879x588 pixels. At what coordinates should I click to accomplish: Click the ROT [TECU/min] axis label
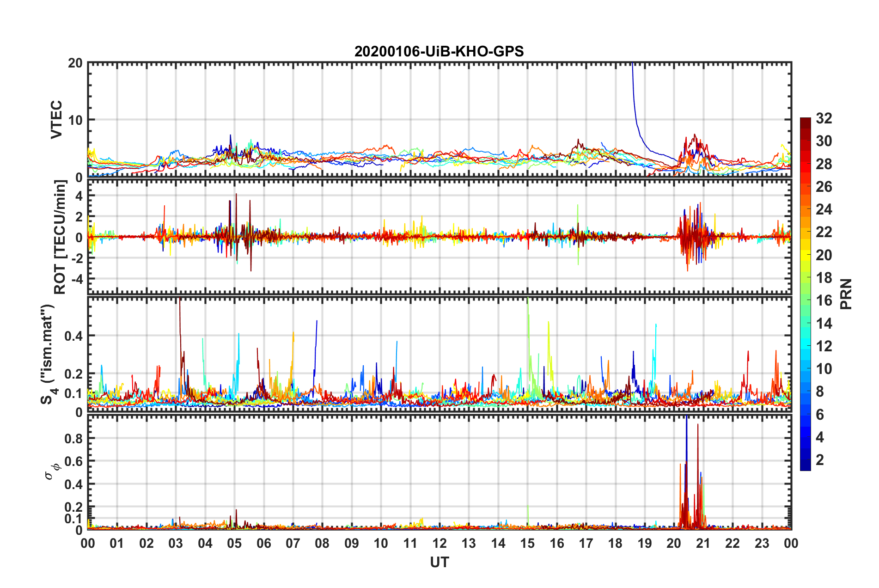[x=60, y=237]
